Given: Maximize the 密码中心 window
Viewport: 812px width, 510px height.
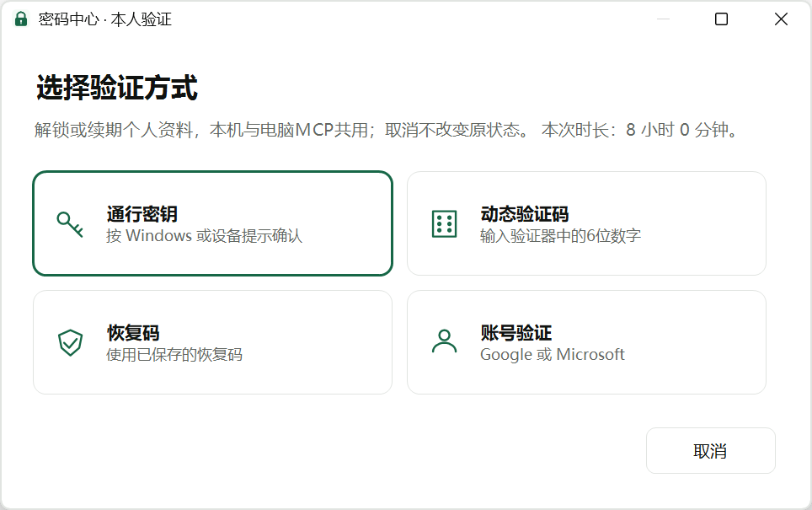Looking at the screenshot, I should tap(721, 19).
